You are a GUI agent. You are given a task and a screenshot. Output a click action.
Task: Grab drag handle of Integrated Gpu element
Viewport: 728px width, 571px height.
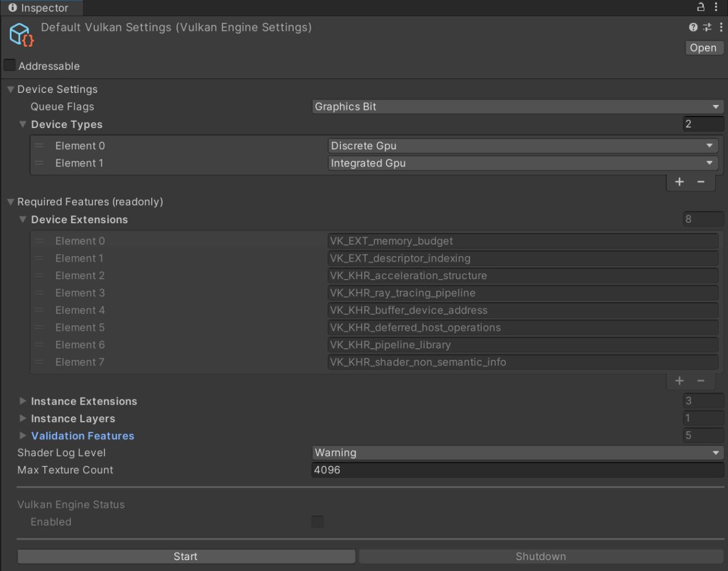[x=39, y=163]
